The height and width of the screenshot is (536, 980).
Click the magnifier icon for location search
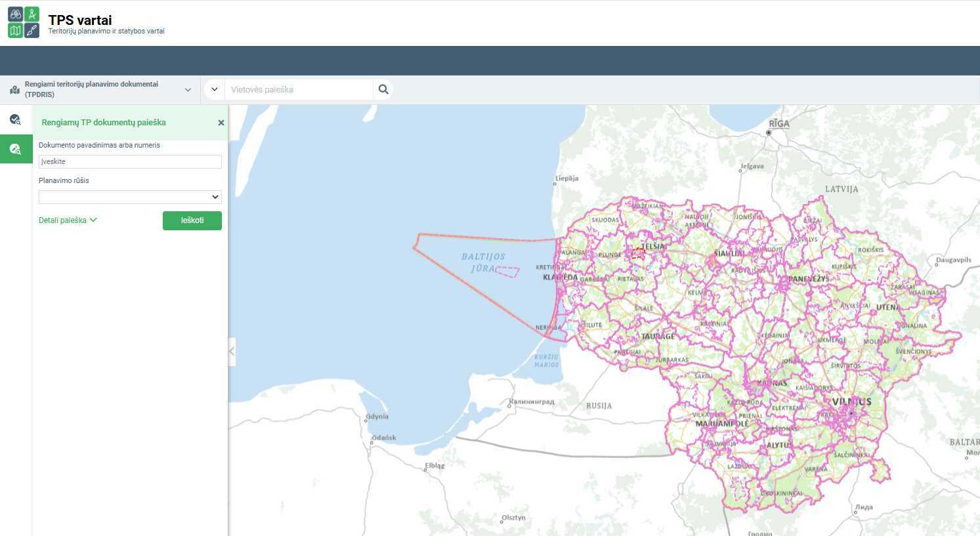pos(383,90)
